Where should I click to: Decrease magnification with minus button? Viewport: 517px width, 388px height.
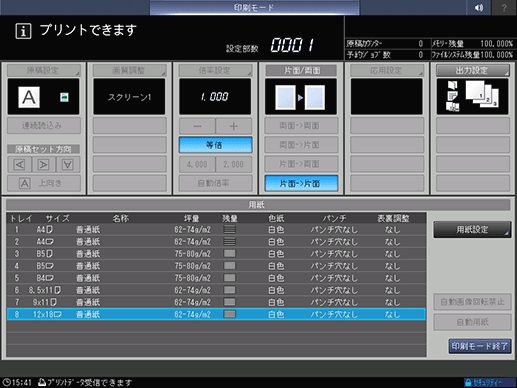(x=197, y=126)
